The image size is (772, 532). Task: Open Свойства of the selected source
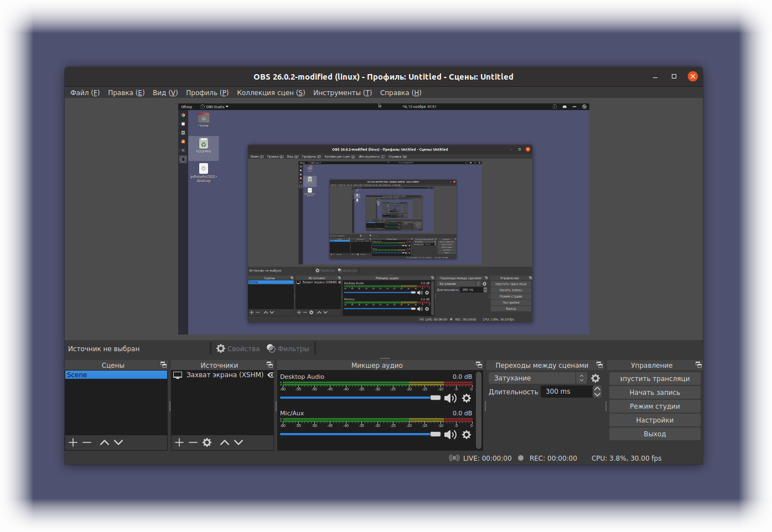click(238, 348)
